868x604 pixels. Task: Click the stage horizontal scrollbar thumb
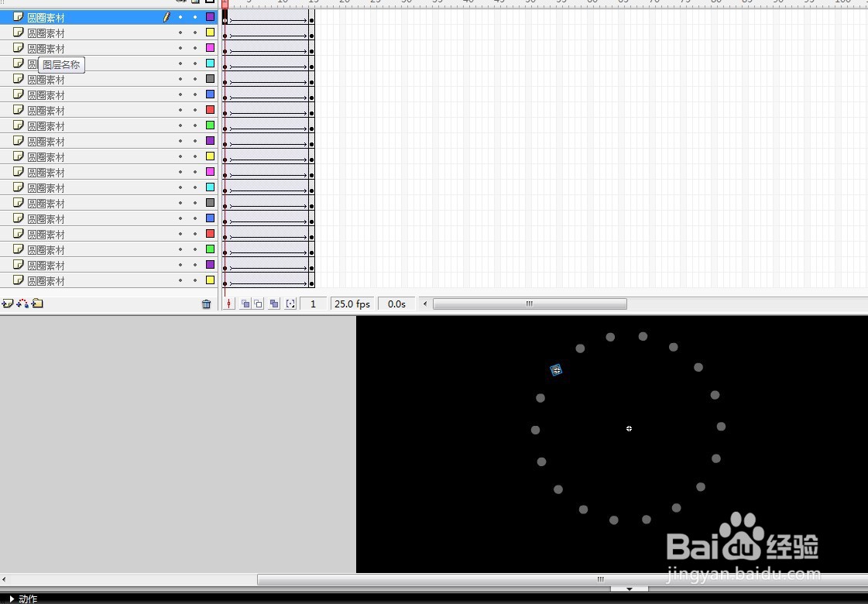[562, 579]
